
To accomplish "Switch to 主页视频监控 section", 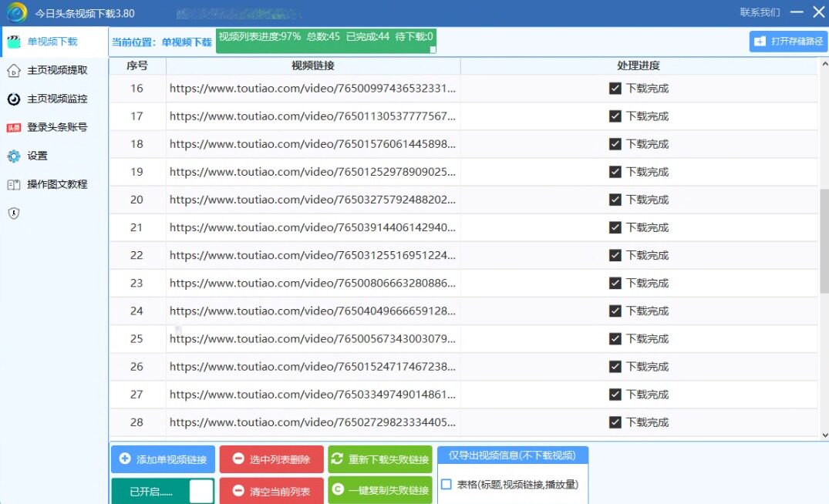I will point(55,99).
